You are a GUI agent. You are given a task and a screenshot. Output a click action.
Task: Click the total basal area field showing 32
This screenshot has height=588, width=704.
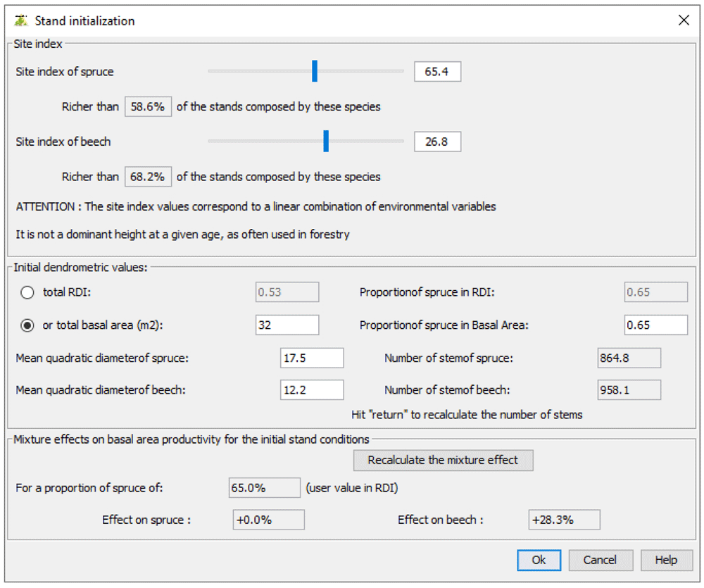click(x=287, y=325)
